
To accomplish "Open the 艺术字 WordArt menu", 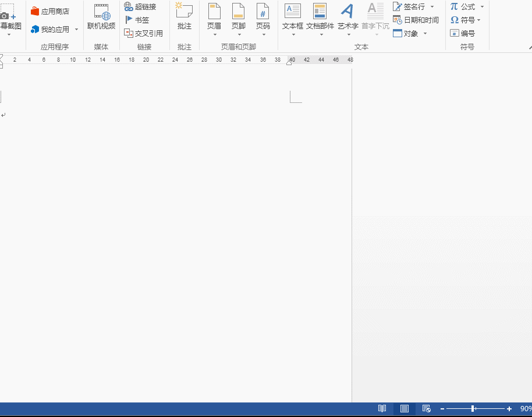I will pos(347,34).
